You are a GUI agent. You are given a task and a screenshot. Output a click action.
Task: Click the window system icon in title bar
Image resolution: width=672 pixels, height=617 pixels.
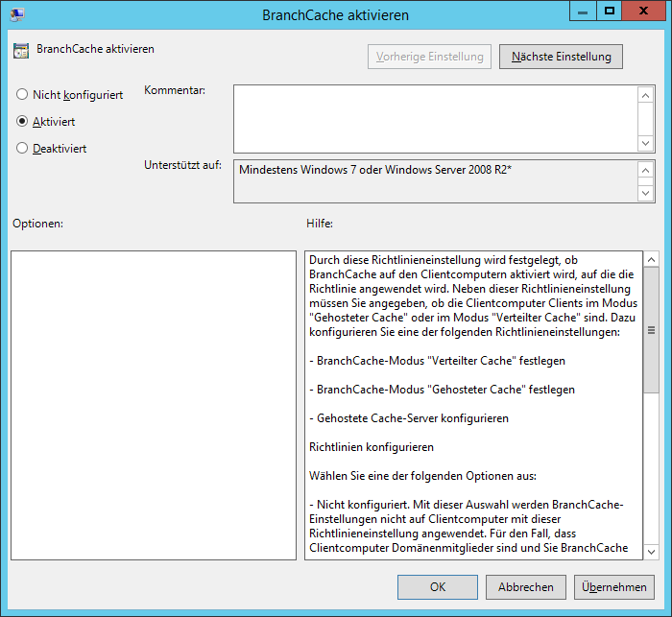pos(17,14)
